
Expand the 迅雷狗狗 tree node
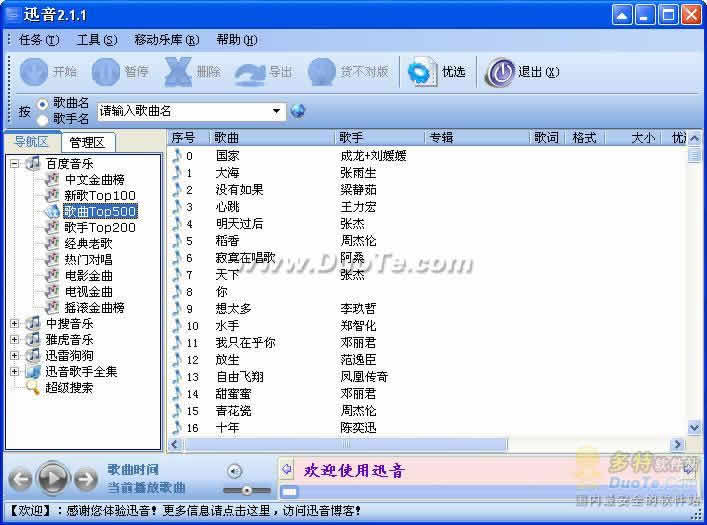tap(14, 355)
